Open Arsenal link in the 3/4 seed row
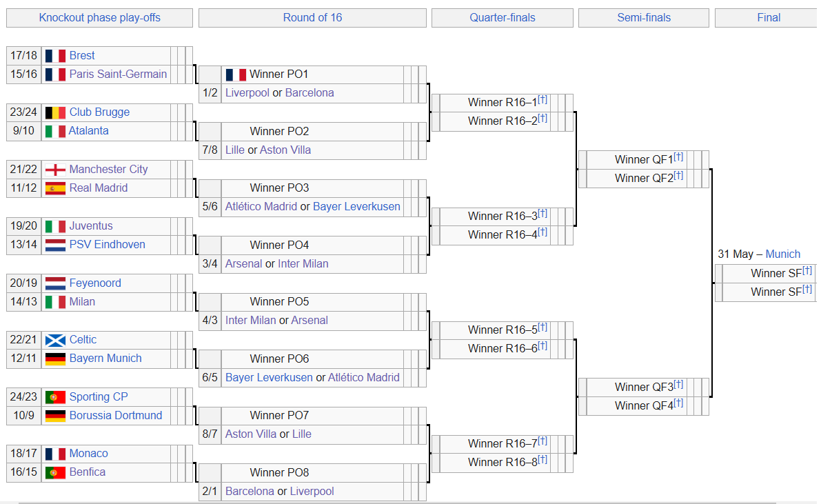Screen dimensions: 821x504 (x=243, y=263)
